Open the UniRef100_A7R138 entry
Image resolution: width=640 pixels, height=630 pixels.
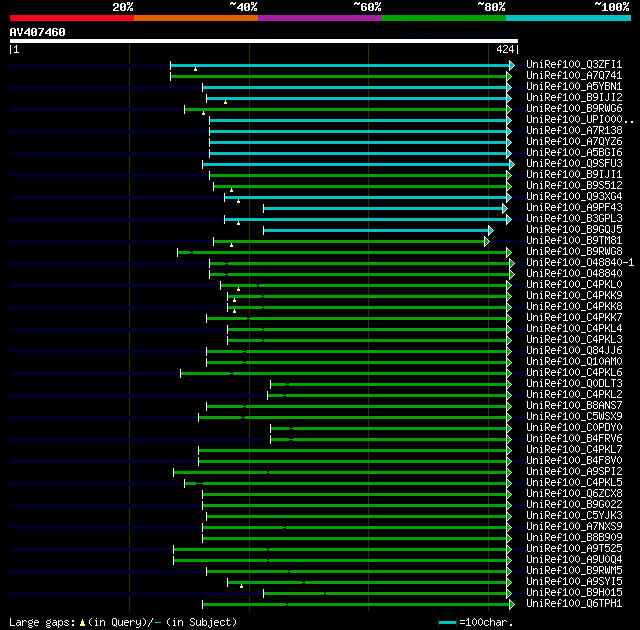coord(574,131)
